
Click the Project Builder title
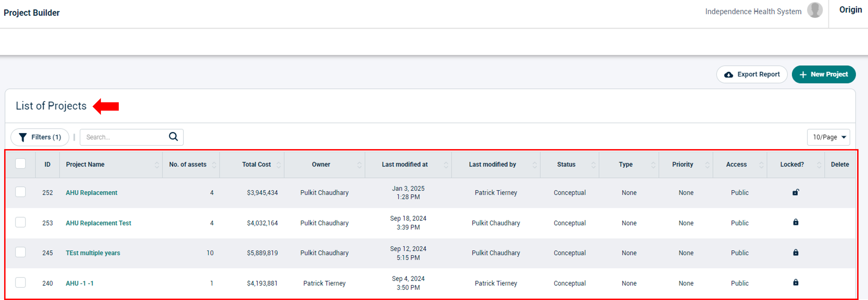(x=32, y=13)
